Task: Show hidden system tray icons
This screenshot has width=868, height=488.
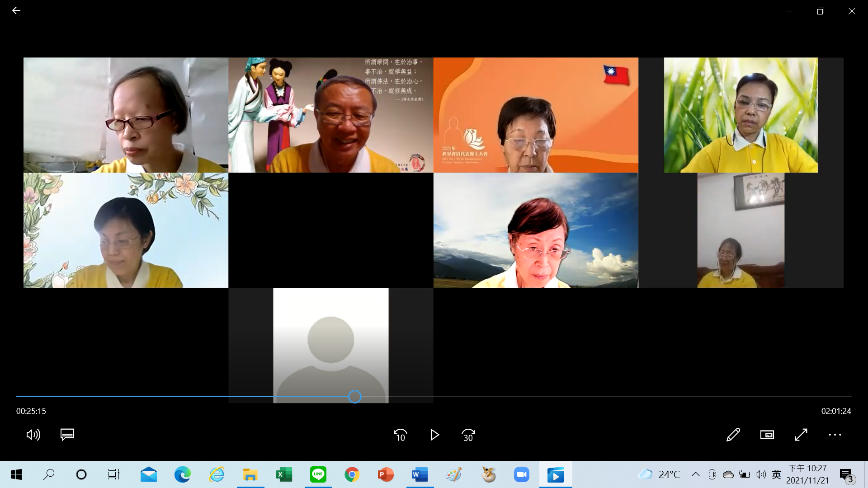Action: (x=695, y=474)
